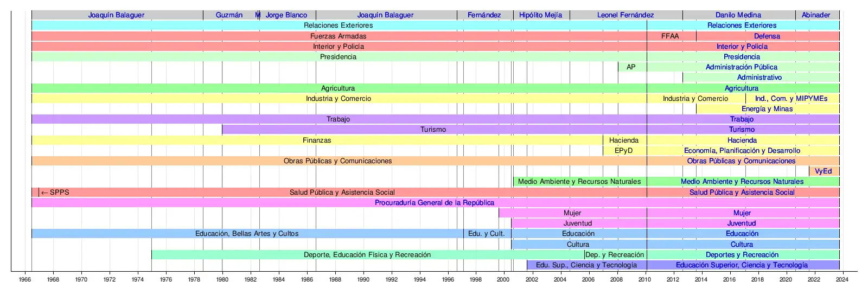
Task: Open Economía, Planificación y Desarrollo link
Action: (742, 151)
